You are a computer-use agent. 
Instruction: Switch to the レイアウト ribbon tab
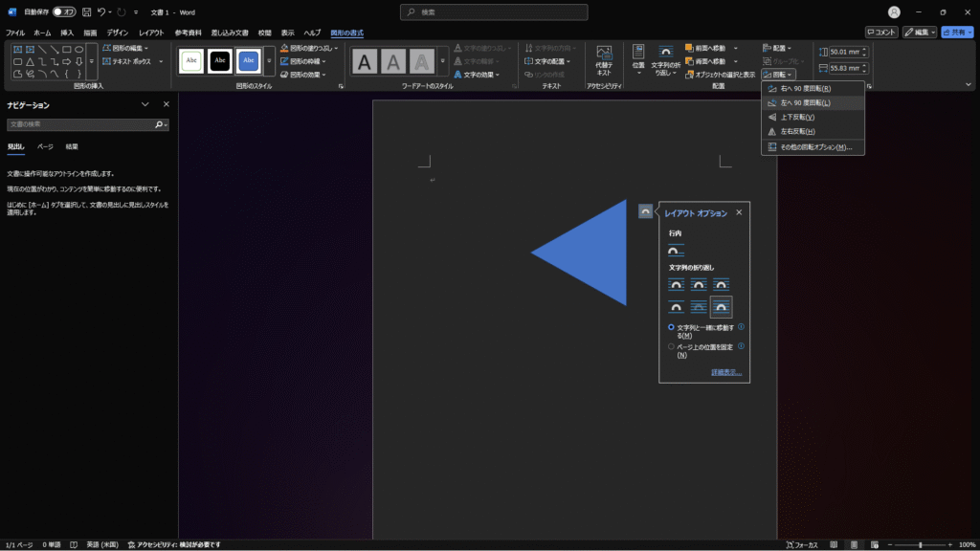[151, 33]
